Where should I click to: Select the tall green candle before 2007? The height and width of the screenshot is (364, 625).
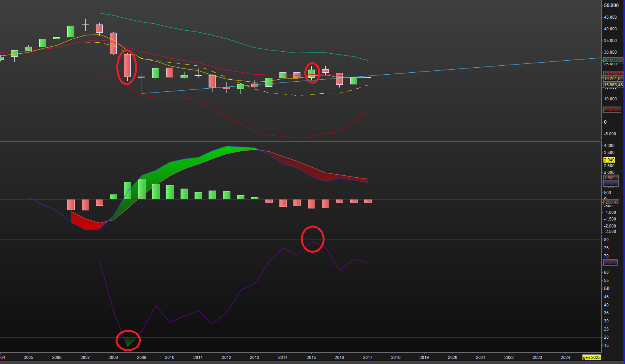[71, 31]
